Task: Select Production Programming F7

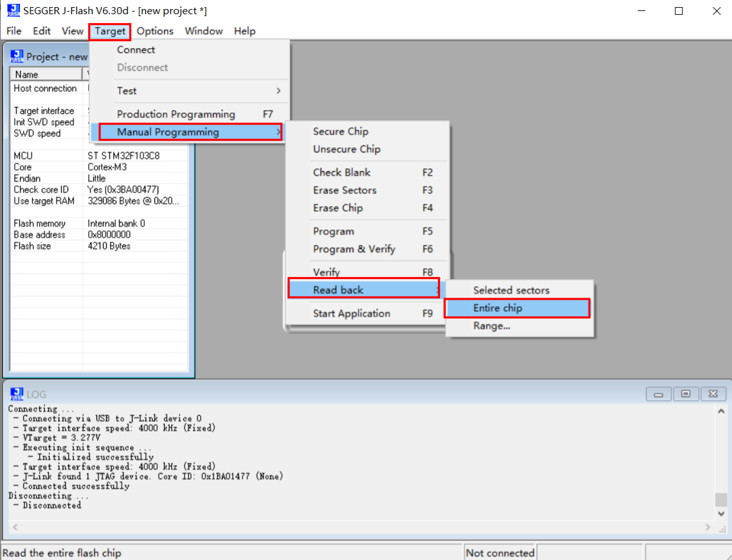Action: pos(190,114)
